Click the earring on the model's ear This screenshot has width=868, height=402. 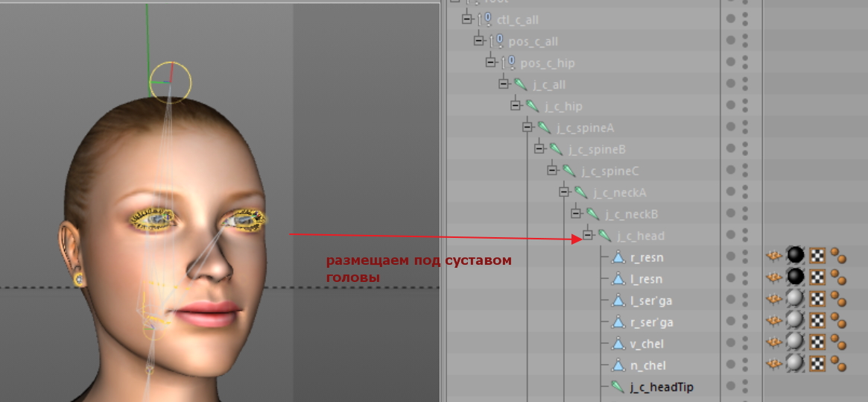77,280
